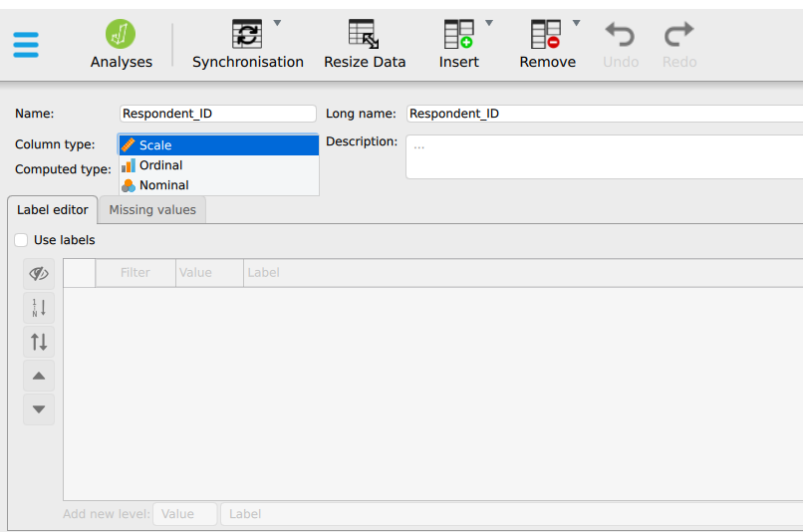Edit the Long name field

point(605,114)
